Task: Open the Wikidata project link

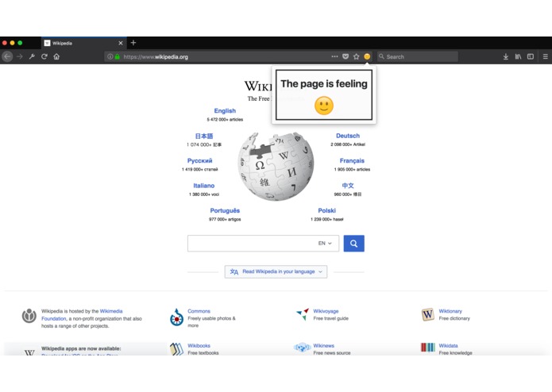Action: click(448, 346)
